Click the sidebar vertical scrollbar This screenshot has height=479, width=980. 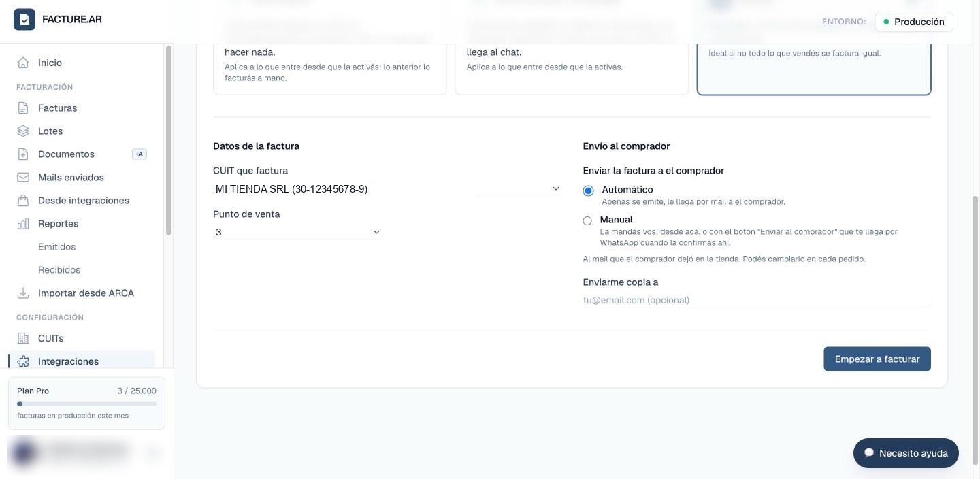[169, 139]
